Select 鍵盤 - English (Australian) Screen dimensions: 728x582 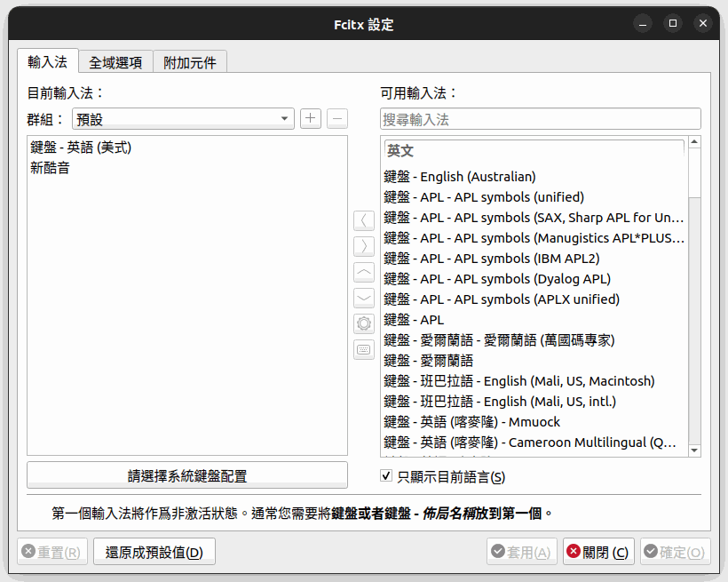coord(534,177)
